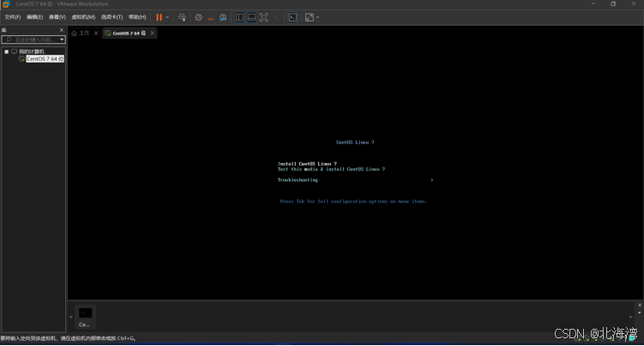
Task: Open the snapshot manager
Action: 223,17
